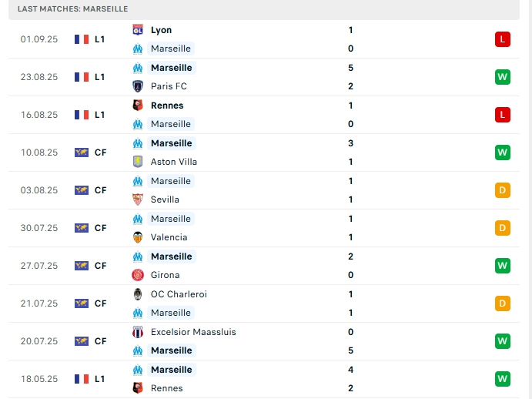The width and height of the screenshot is (532, 399).
Task: Click the orange D badge for Sevilla match
Action: click(502, 190)
